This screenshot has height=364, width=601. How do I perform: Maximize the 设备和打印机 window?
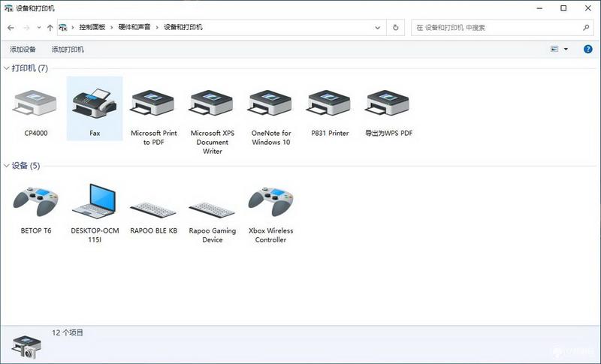coord(563,8)
